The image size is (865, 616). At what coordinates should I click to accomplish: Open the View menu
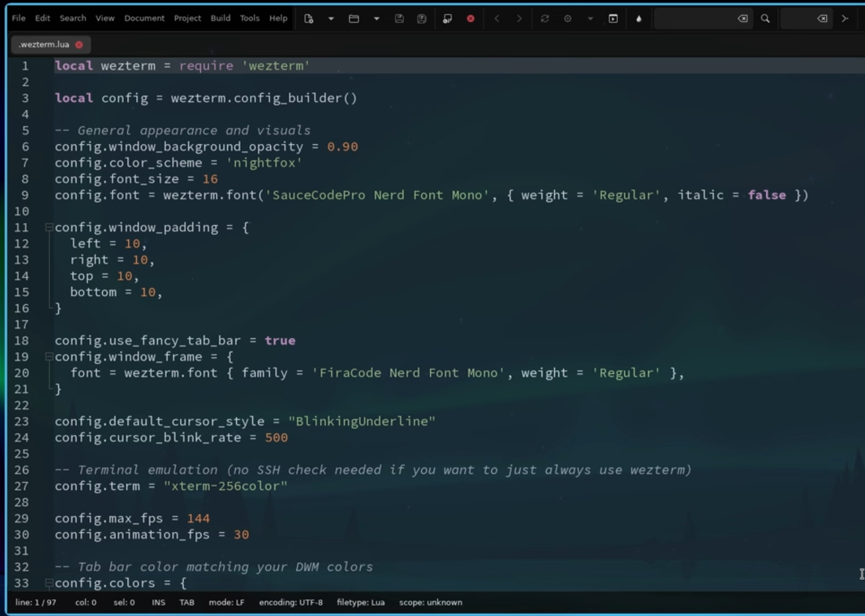pos(105,18)
